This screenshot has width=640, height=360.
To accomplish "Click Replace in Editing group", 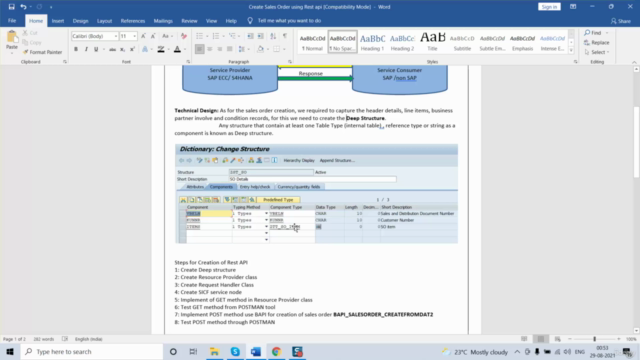I will point(597,42).
